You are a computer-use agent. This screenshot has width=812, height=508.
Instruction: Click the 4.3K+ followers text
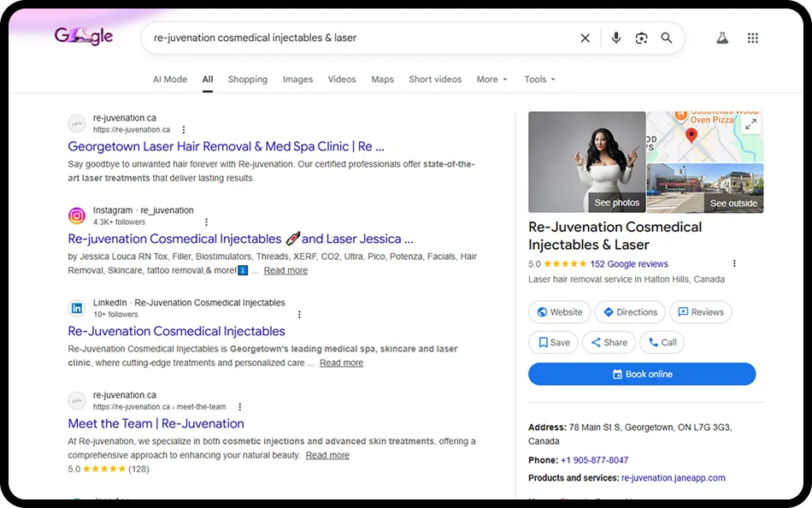119,222
